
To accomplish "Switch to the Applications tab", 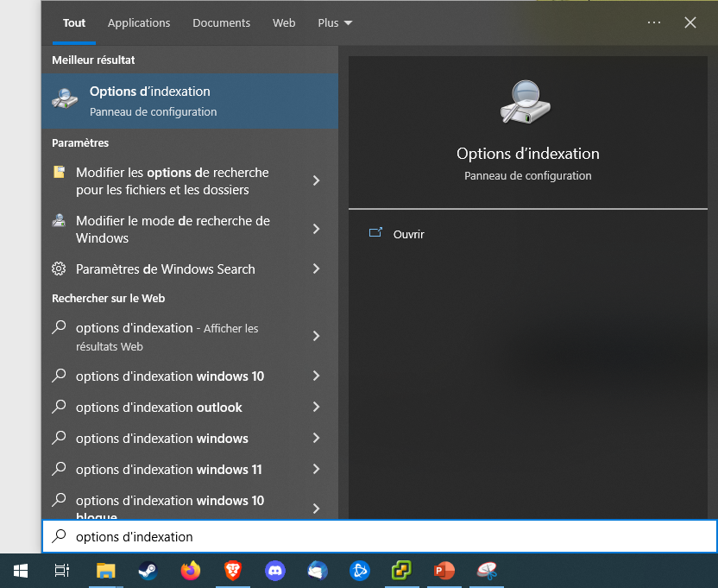I will click(139, 23).
